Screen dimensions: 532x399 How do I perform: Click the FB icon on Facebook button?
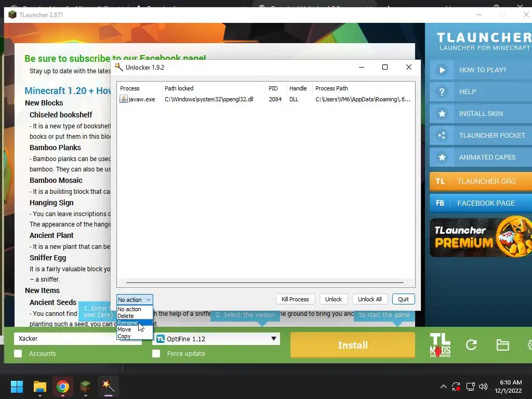coord(440,203)
